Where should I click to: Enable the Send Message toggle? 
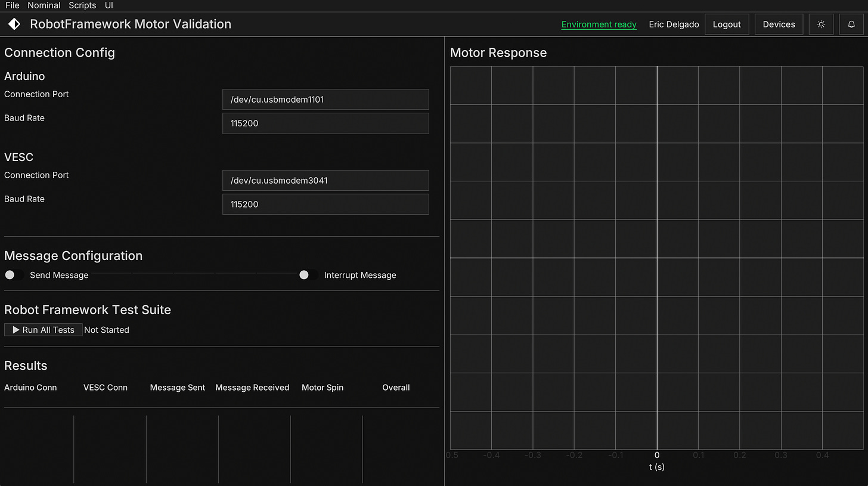pos(14,275)
